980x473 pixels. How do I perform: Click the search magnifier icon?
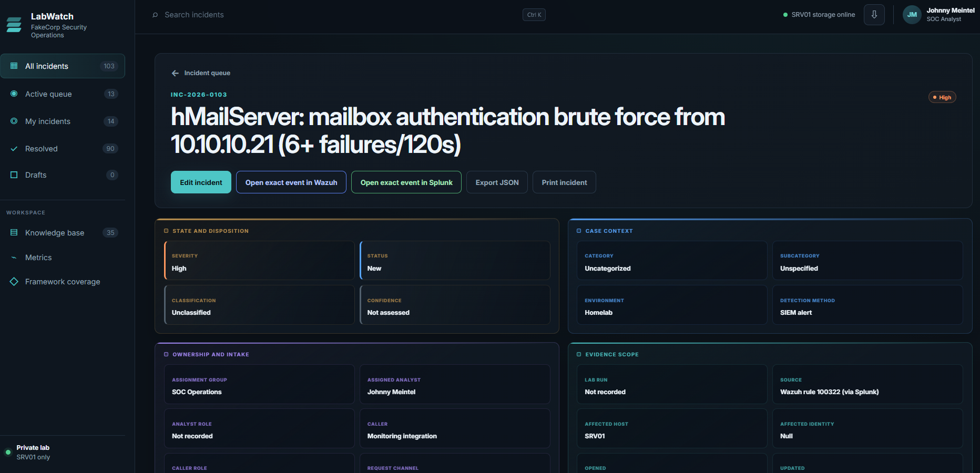(155, 15)
